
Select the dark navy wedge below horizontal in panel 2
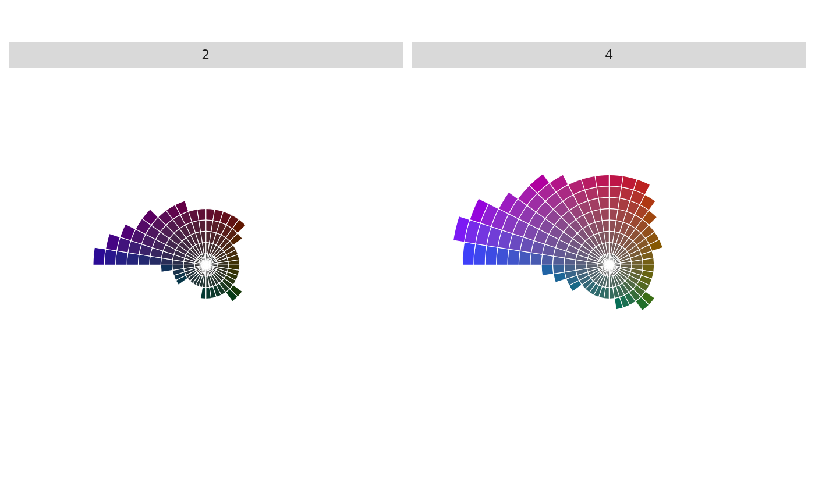click(x=166, y=268)
